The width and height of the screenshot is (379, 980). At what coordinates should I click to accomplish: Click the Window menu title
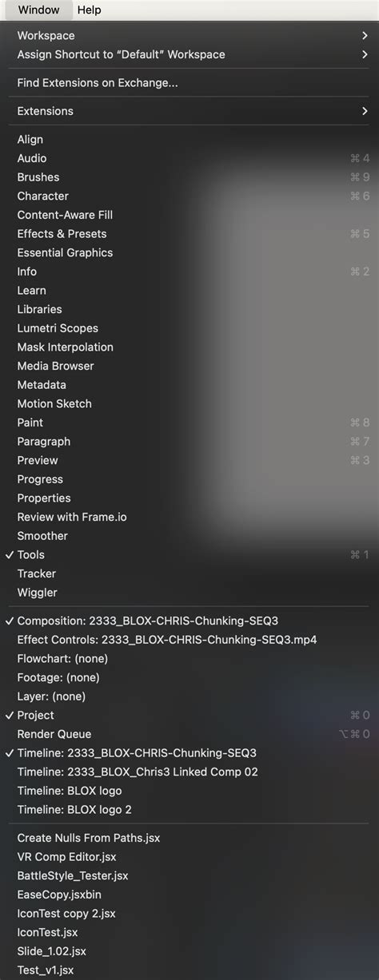click(38, 10)
